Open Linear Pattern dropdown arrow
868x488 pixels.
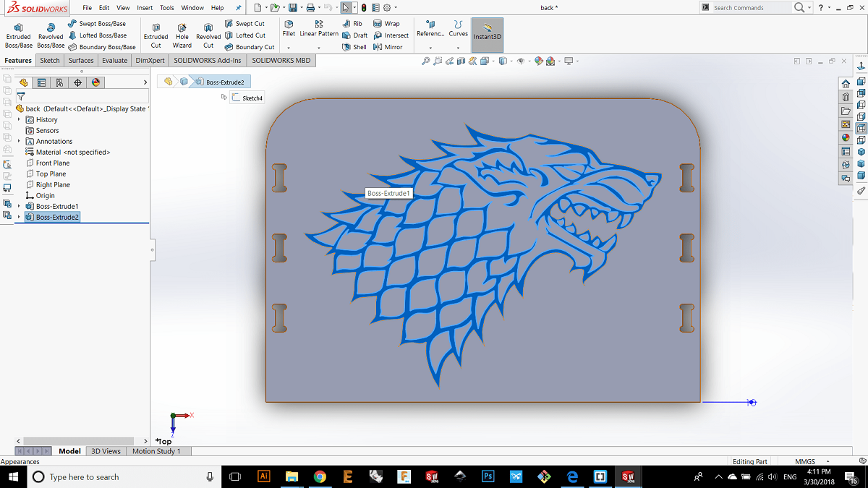319,48
